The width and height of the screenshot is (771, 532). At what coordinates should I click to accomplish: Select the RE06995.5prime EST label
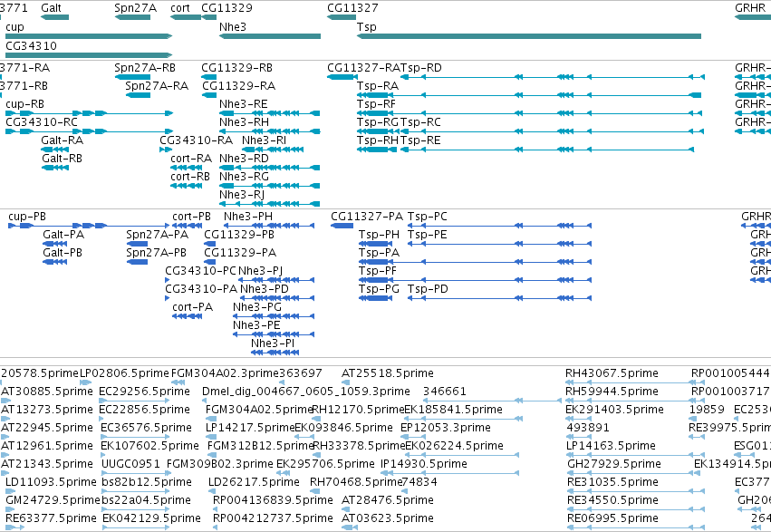click(x=612, y=518)
